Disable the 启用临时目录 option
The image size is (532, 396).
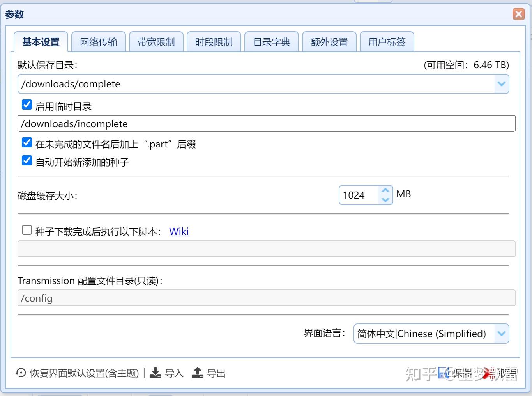(27, 105)
